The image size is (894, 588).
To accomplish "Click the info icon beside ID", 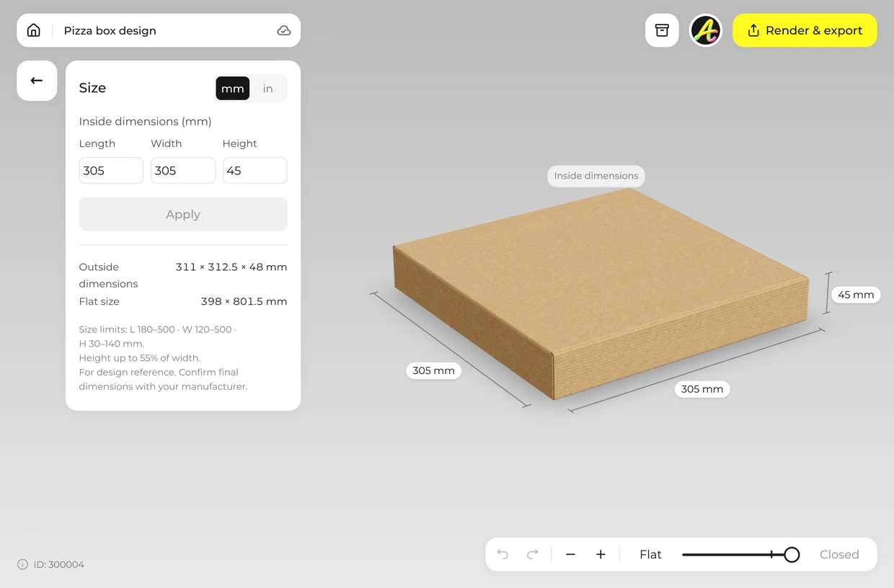I will [22, 564].
